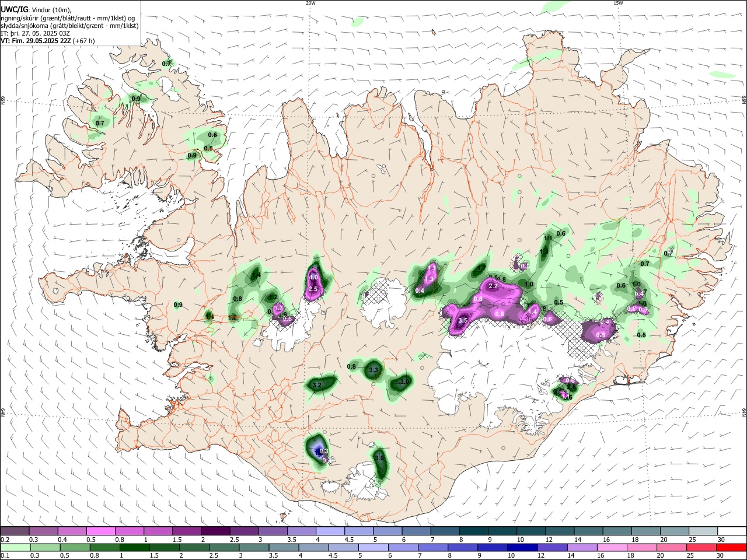Image resolution: width=747 pixels, height=560 pixels.
Task: Click the bright red swatch ending the rain scale
Action: pyautogui.click(x=732, y=548)
